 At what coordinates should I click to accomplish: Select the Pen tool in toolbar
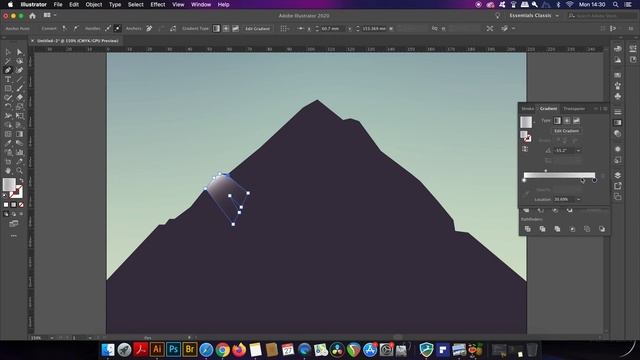point(8,70)
